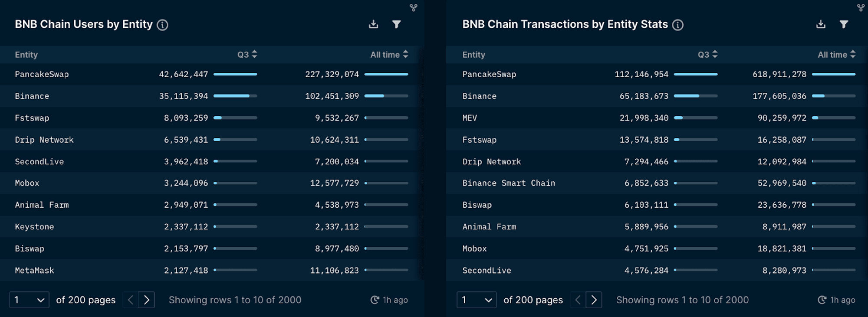Select Drip Network row in Users table
The image size is (868, 317).
212,140
